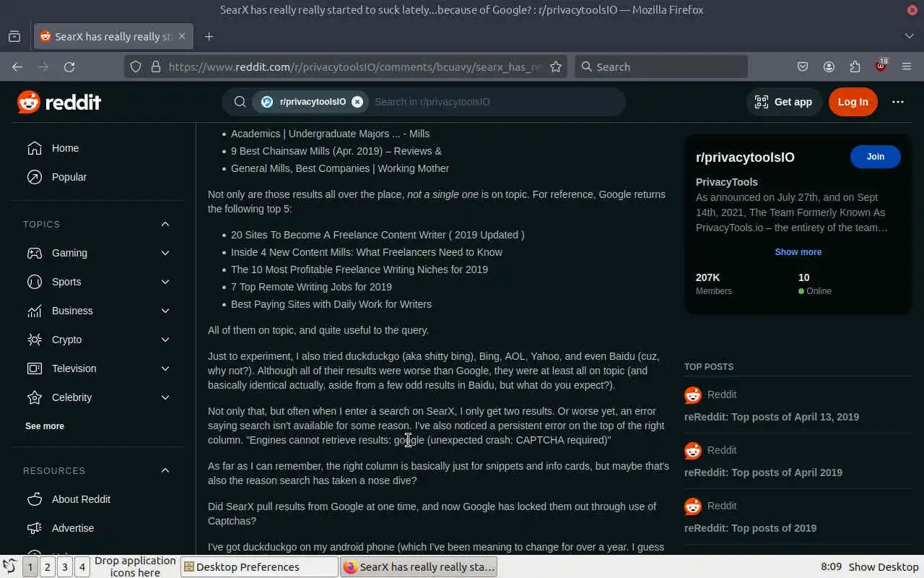Open the three-dot Reddit options menu
The image size is (924, 578).
898,102
